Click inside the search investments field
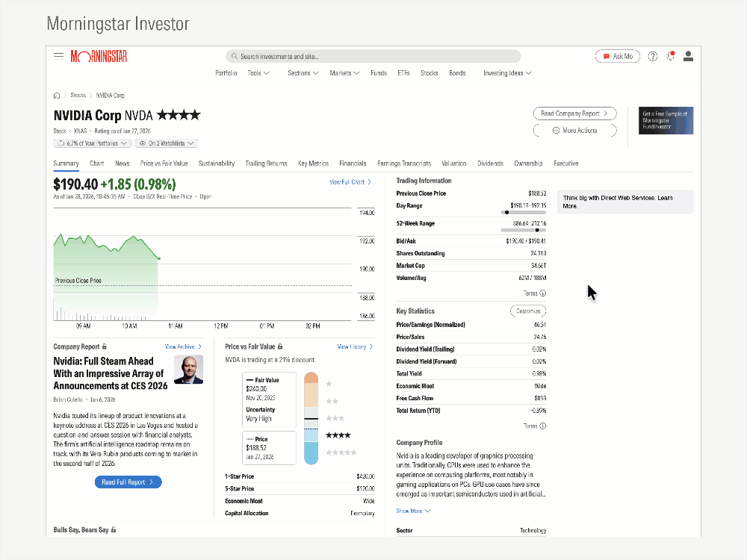This screenshot has height=560, width=747. pyautogui.click(x=373, y=56)
